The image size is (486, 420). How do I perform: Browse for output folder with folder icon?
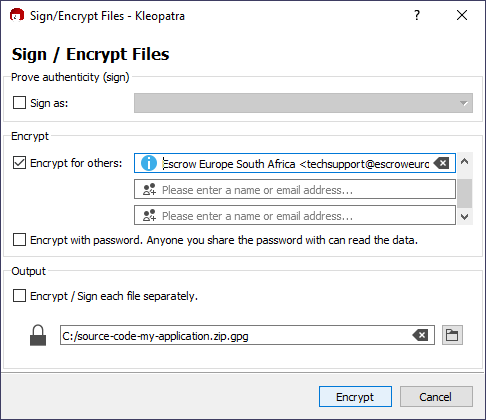coord(452,335)
